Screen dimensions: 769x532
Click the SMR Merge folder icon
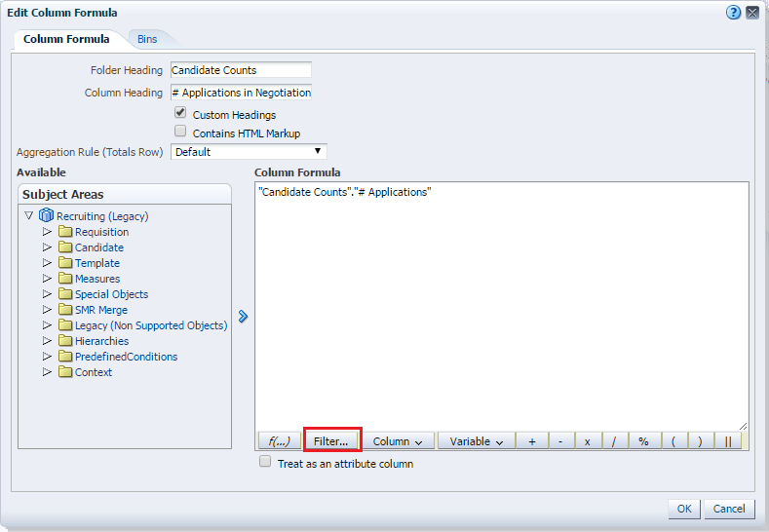pos(65,310)
